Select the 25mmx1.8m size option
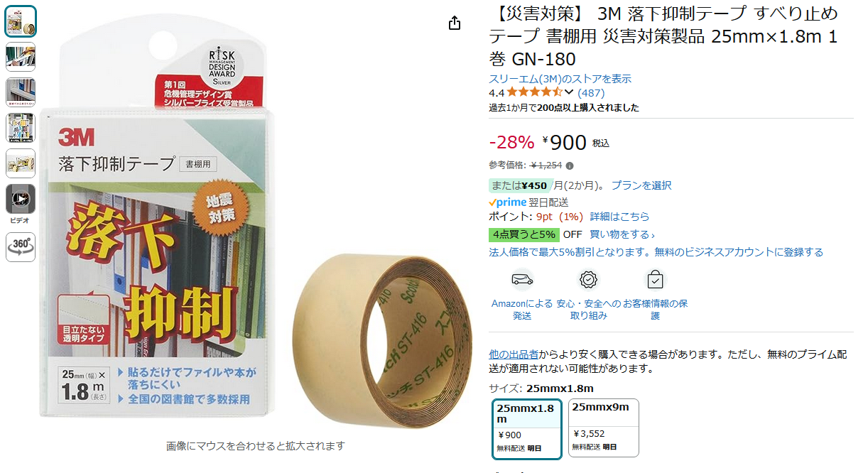 [527, 429]
